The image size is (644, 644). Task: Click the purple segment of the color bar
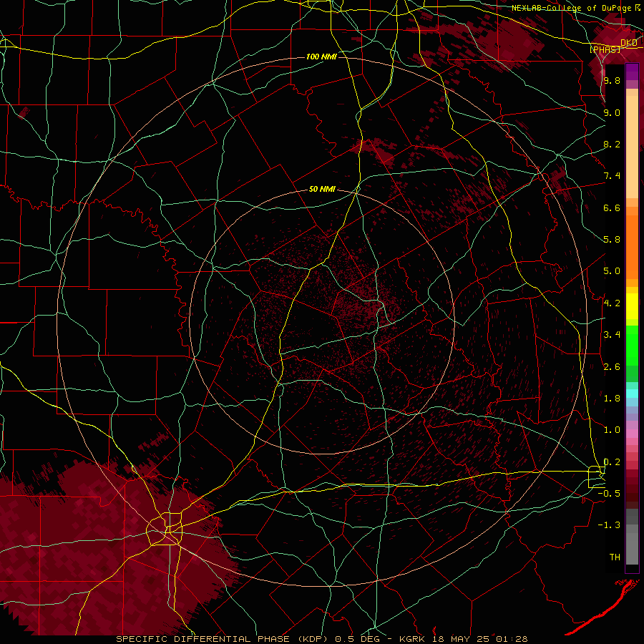632,72
